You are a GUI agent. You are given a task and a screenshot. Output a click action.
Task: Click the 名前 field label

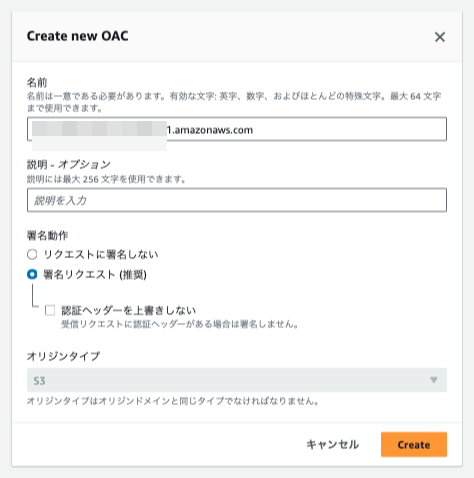37,82
